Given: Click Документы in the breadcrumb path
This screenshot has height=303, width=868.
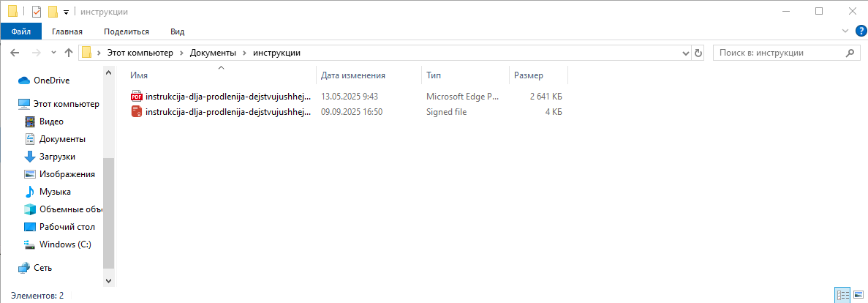Looking at the screenshot, I should (x=213, y=53).
